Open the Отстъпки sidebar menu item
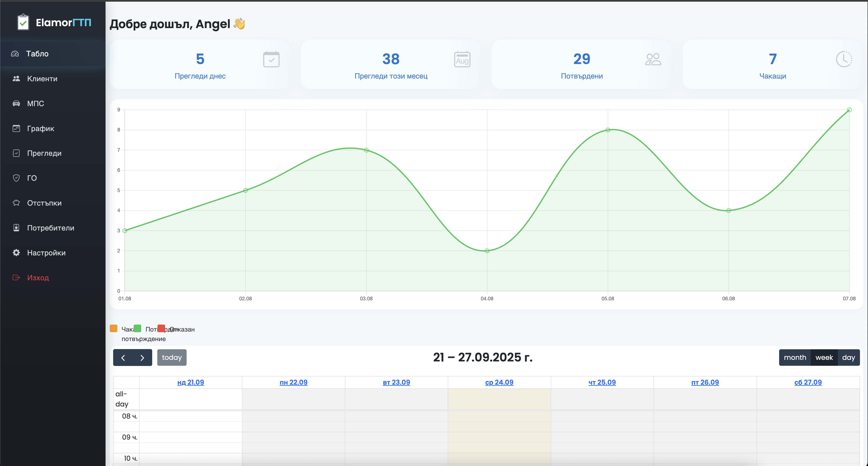 point(44,203)
